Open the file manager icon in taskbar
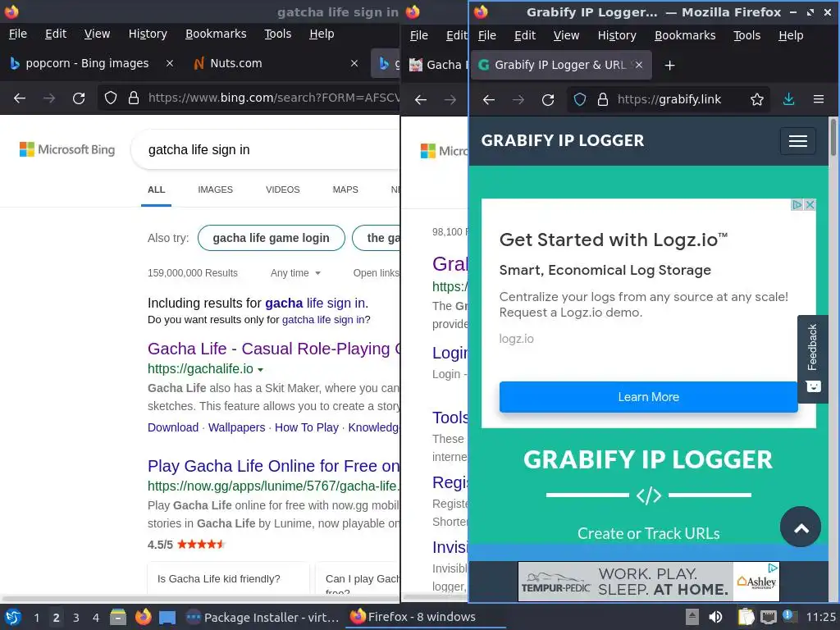This screenshot has height=630, width=840. pos(117,617)
